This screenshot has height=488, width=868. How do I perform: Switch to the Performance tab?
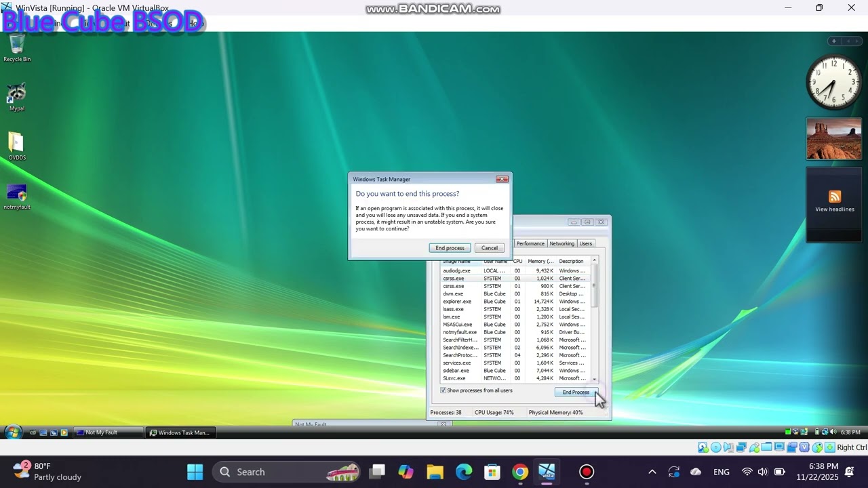tap(530, 243)
